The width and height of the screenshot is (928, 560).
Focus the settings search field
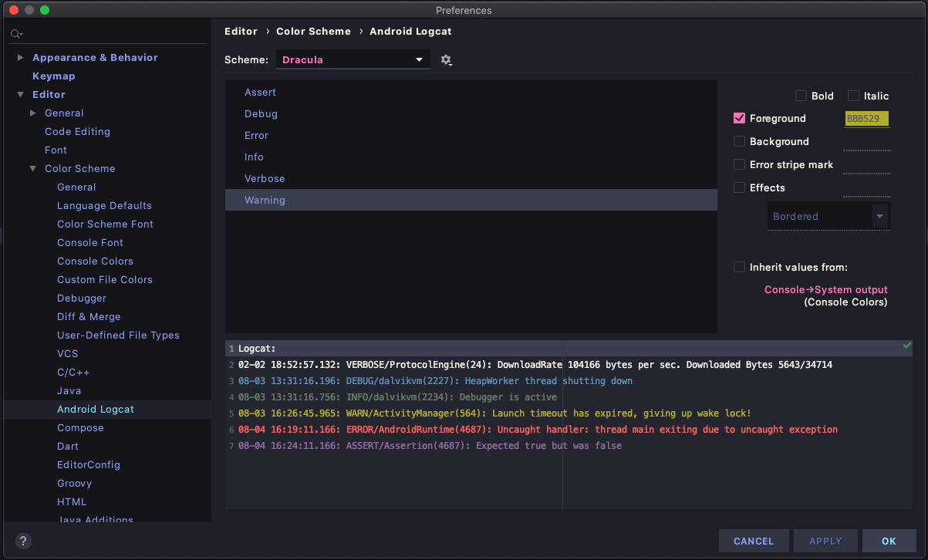click(108, 34)
